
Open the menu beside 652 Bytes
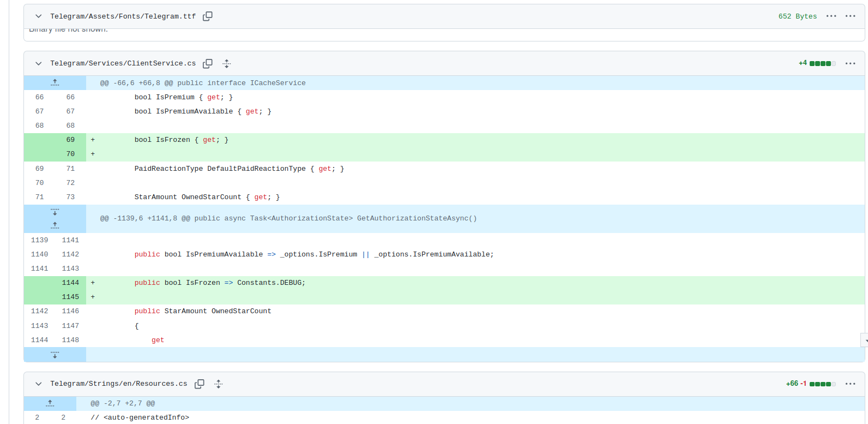tap(831, 16)
